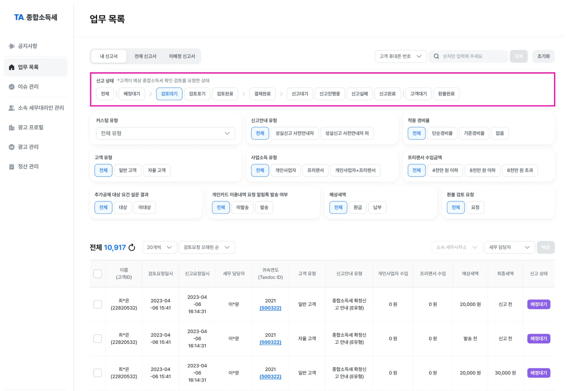Open the 광고 관리 sidebar icon

(12, 147)
